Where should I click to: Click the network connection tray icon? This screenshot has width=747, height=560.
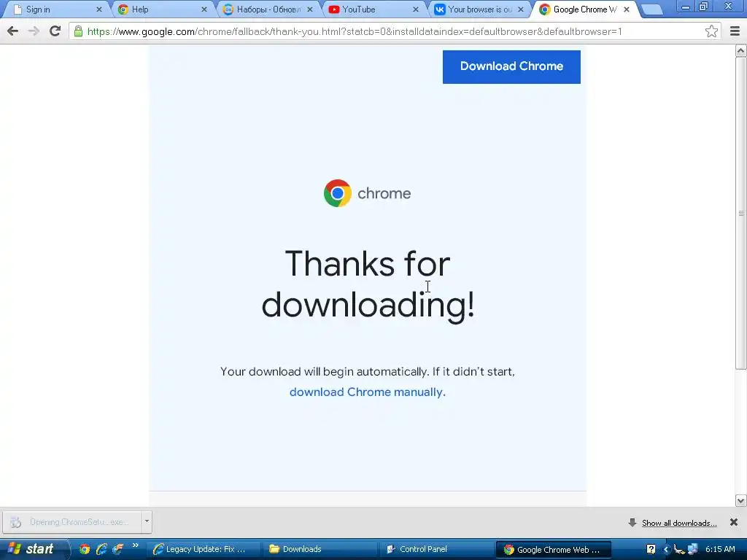[x=692, y=550]
